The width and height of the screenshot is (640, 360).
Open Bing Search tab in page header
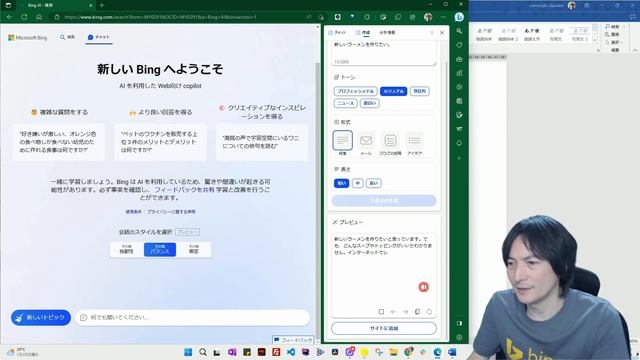(x=67, y=37)
